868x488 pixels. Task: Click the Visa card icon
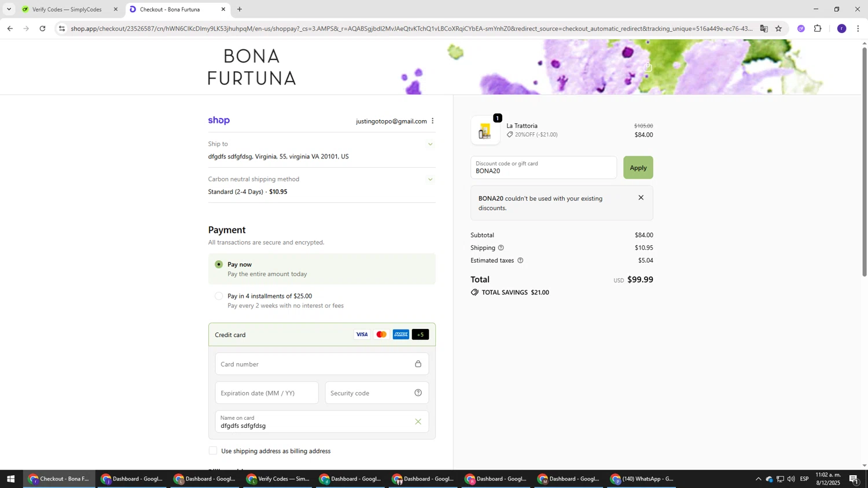(x=362, y=334)
